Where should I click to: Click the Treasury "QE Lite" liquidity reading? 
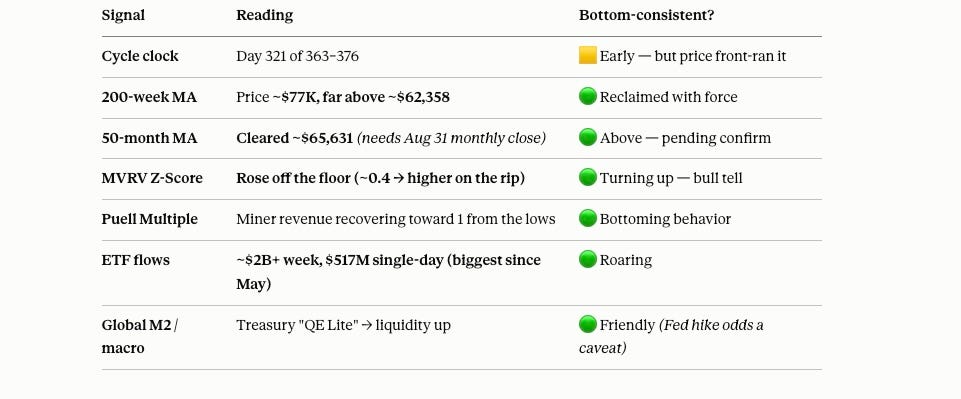click(343, 325)
